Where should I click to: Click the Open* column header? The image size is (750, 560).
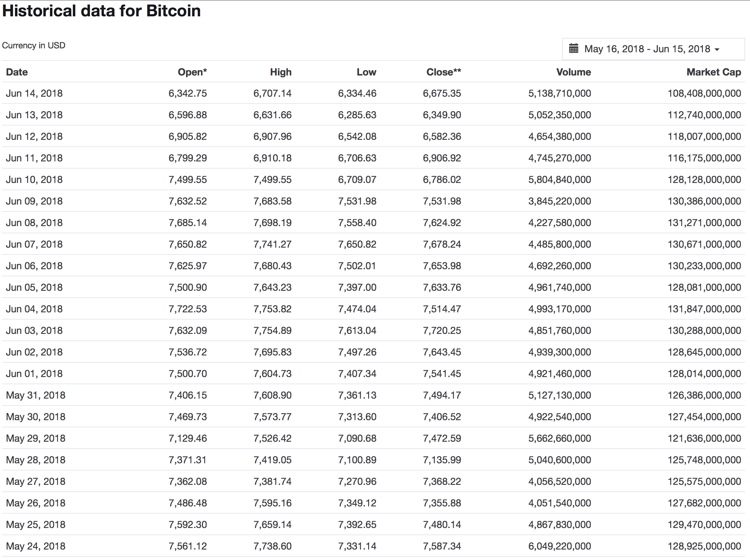coord(192,72)
